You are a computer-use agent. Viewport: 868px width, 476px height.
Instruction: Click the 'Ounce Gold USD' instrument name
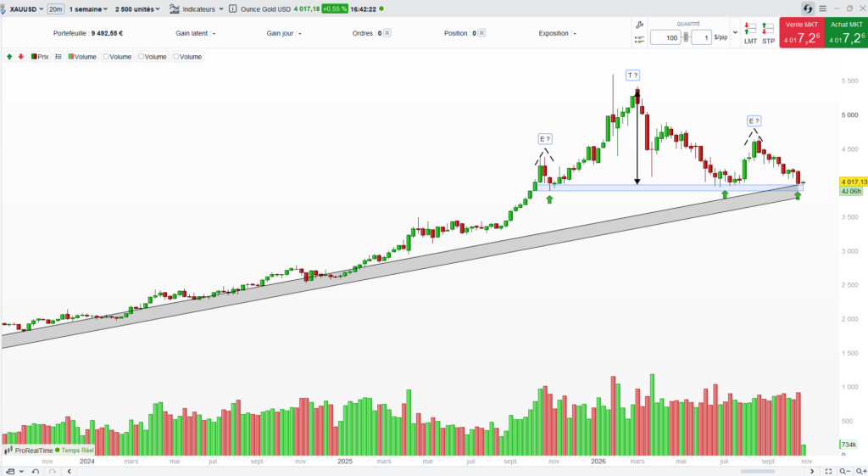click(x=265, y=8)
